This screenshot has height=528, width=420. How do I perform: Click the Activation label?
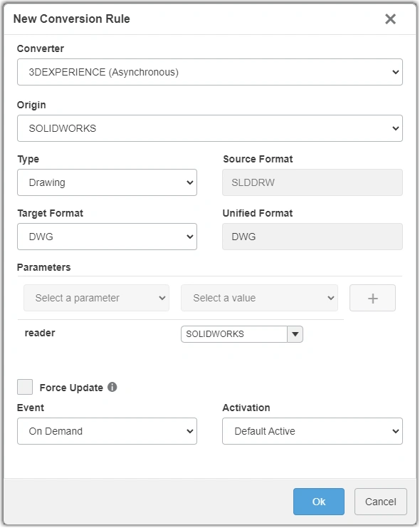(246, 408)
